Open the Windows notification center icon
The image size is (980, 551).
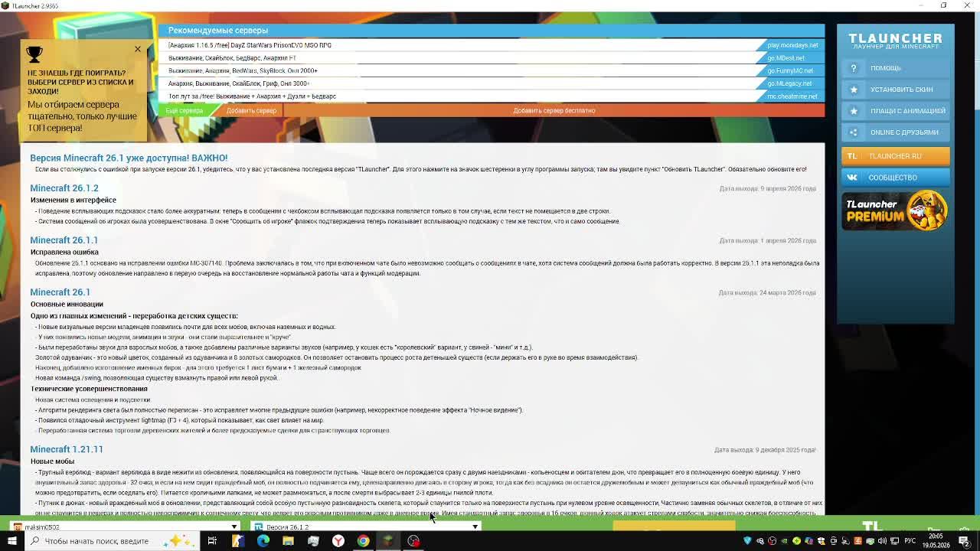click(x=965, y=541)
